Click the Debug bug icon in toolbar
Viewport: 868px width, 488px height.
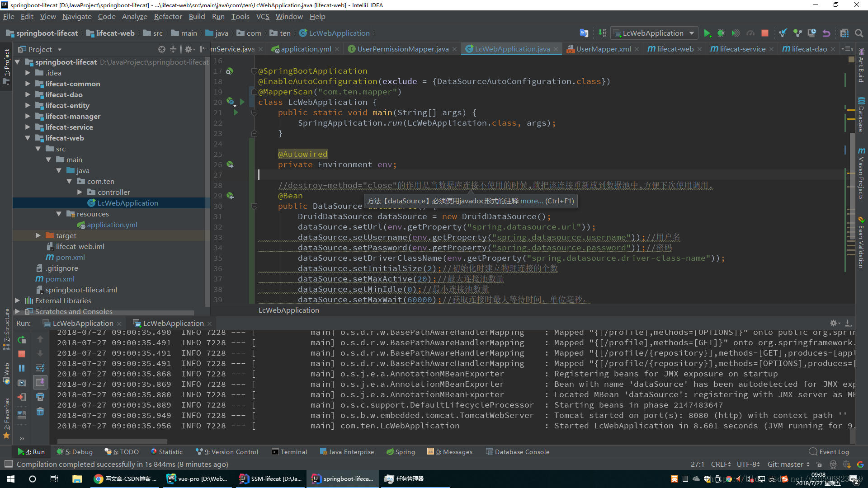[722, 33]
